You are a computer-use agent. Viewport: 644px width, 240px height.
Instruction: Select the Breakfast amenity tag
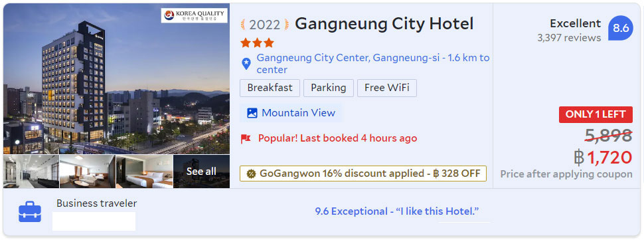click(x=270, y=88)
